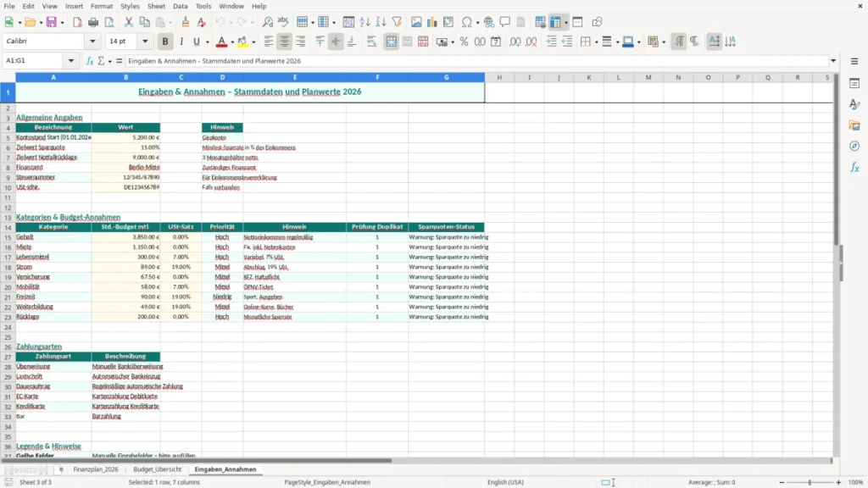The width and height of the screenshot is (868, 488).
Task: Apply the red font color swatch
Action: 221,42
